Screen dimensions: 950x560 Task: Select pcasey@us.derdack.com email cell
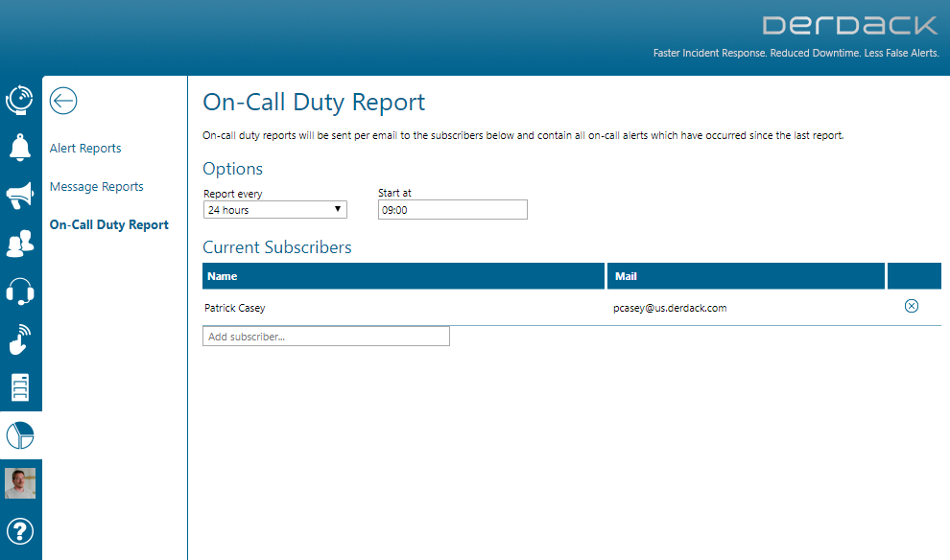pos(670,308)
